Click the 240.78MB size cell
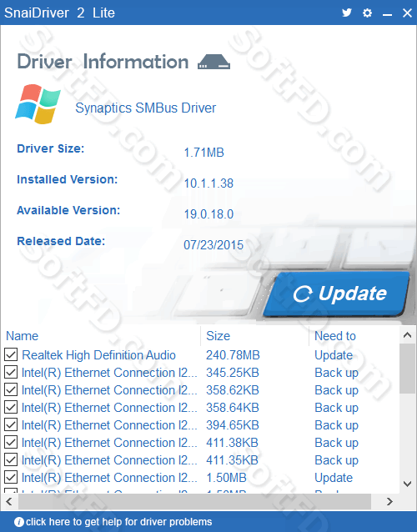Viewport: 417px width, 532px height. click(x=233, y=355)
